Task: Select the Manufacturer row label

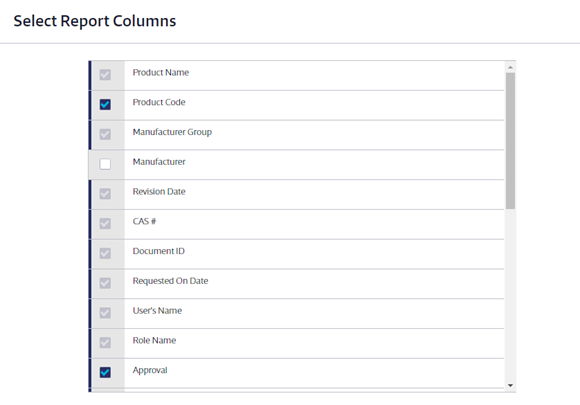Action: (x=159, y=162)
